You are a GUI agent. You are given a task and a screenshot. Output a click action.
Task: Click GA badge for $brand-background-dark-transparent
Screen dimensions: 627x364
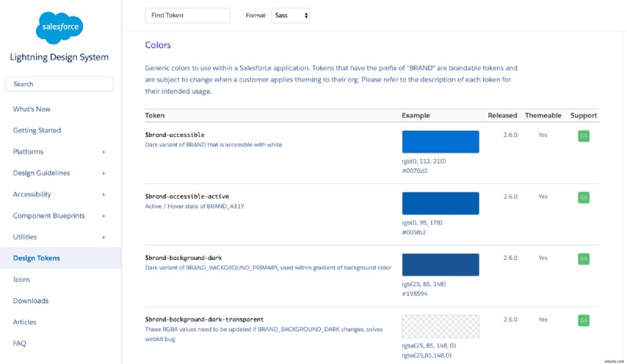[x=583, y=320]
